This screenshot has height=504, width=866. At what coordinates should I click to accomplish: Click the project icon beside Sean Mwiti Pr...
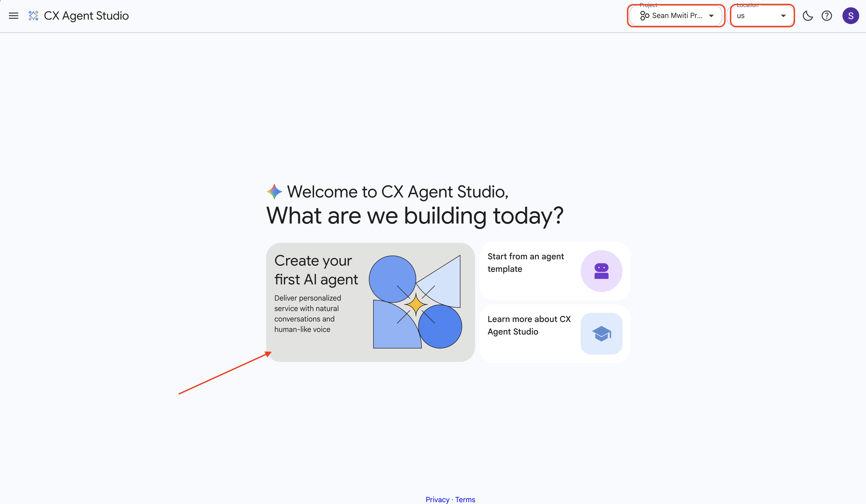click(644, 16)
